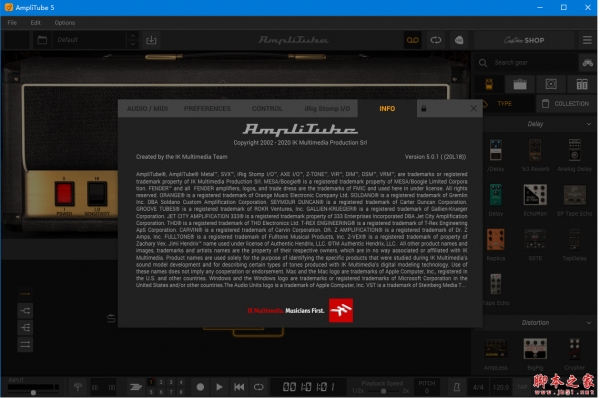Screen dimensions: 600x398
Task: Select the amplifier category icon
Action: 520,84
